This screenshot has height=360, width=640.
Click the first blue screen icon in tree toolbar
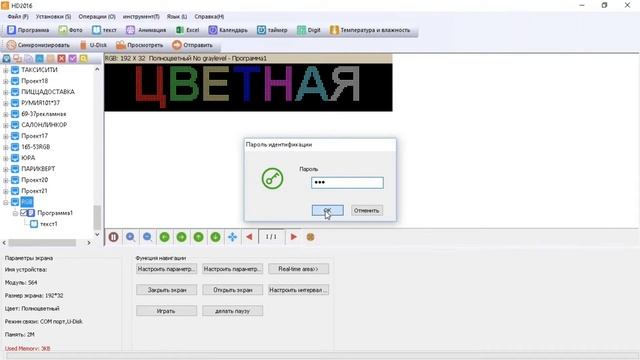[7, 59]
